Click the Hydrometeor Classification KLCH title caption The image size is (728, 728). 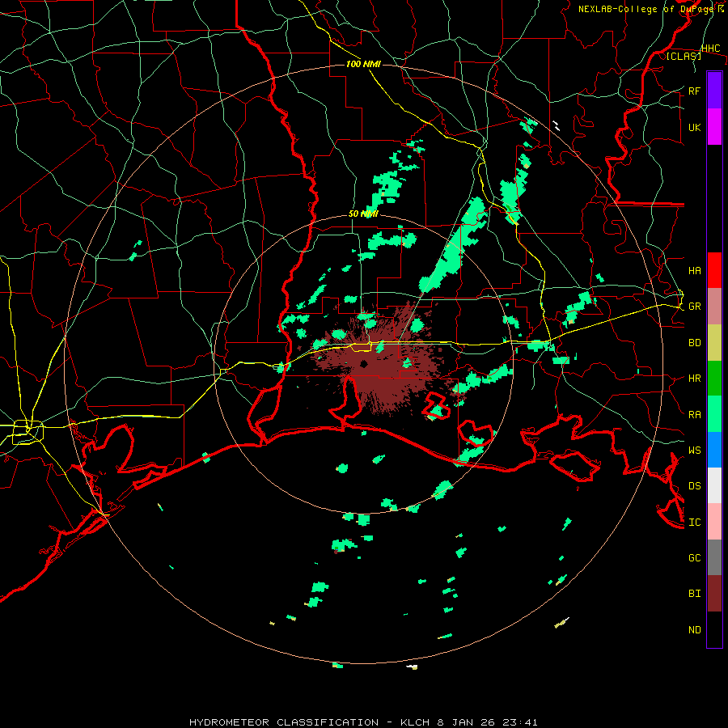point(363,722)
